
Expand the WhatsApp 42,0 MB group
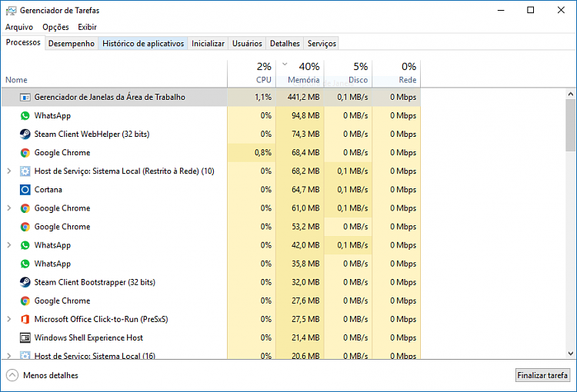[x=9, y=245]
